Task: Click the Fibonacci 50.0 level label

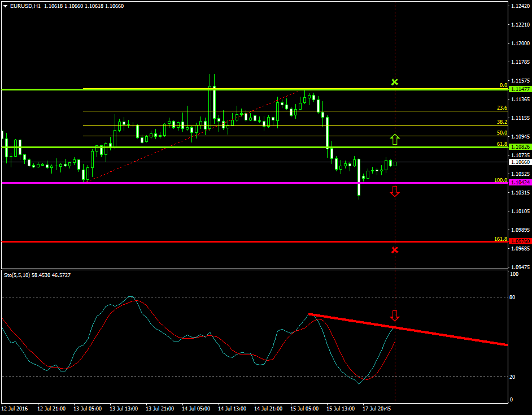Action: point(502,133)
